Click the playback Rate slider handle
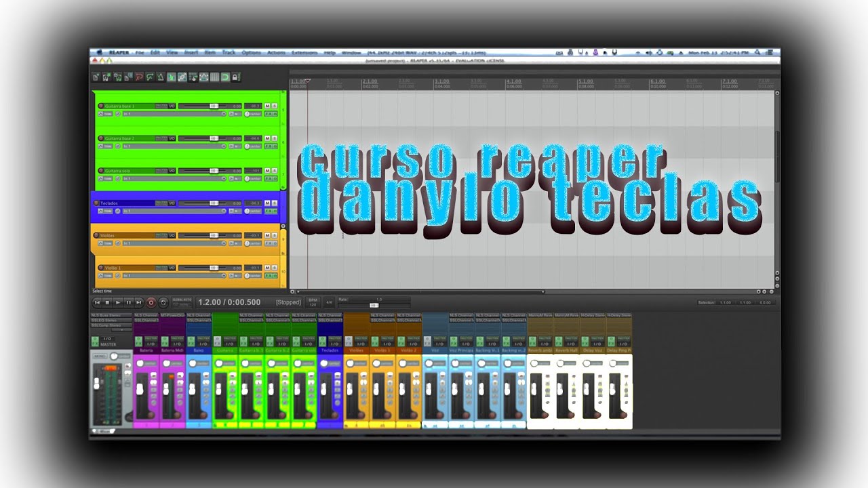868x488 pixels. click(x=374, y=305)
